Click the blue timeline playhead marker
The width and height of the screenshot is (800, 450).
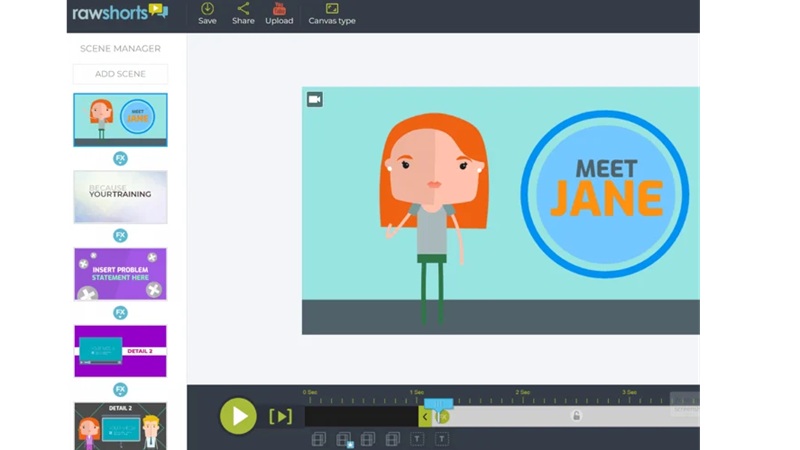tap(438, 404)
